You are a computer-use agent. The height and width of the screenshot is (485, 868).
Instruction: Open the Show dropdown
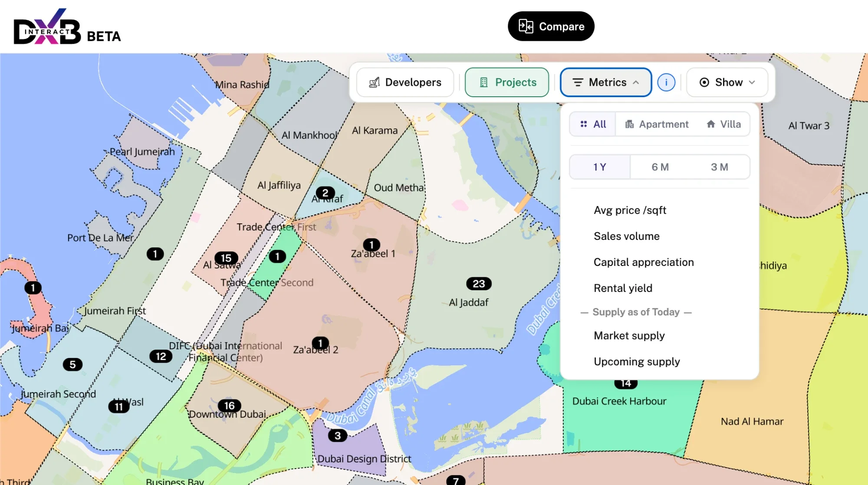click(727, 82)
